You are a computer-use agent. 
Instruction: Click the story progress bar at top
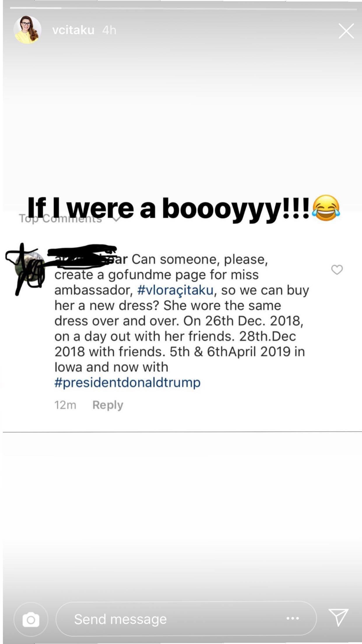tap(183, 8)
